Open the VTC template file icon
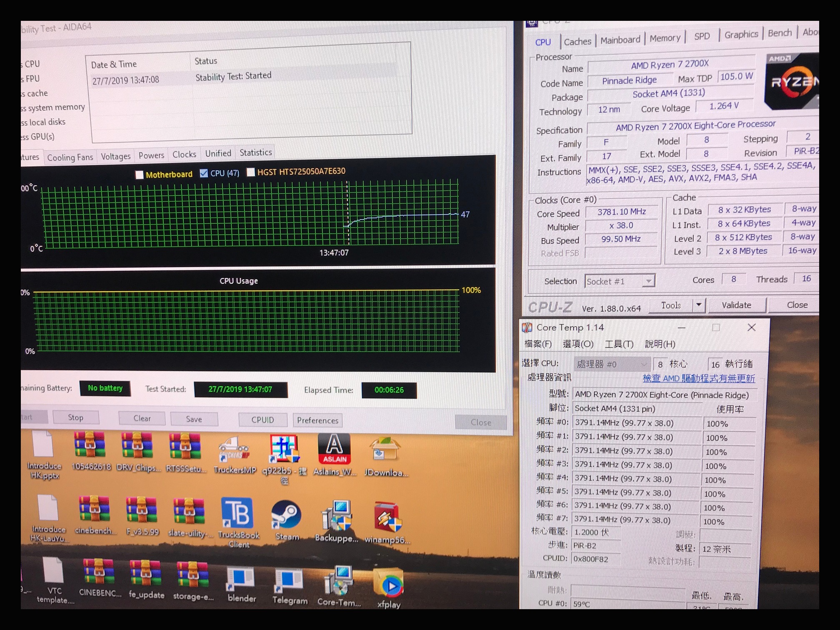Image resolution: width=840 pixels, height=630 pixels. tap(54, 581)
